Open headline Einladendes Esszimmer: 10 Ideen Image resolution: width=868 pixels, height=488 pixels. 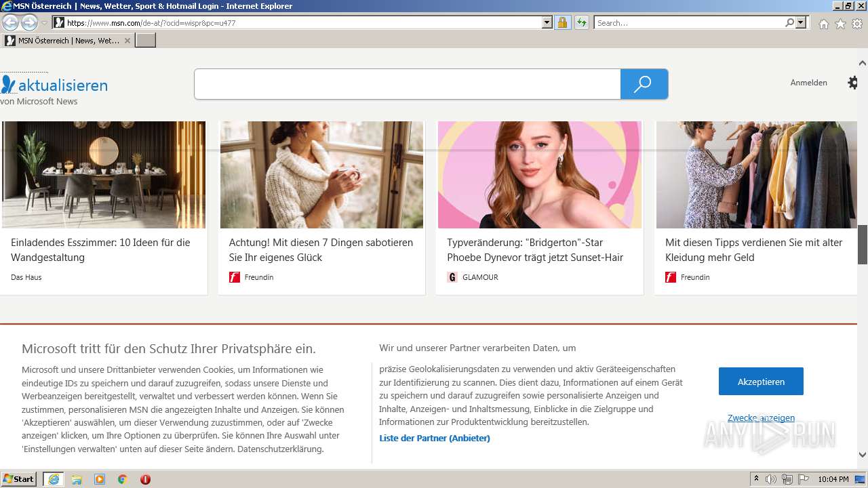click(x=100, y=250)
